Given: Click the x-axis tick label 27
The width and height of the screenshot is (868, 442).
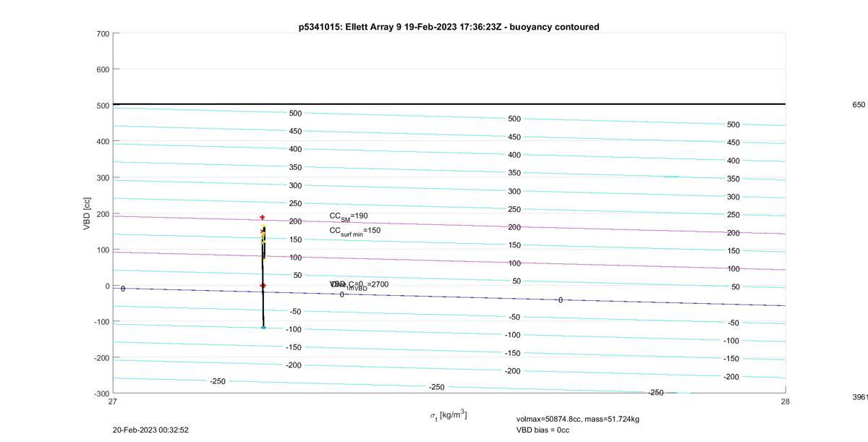Looking at the screenshot, I should click(x=113, y=401).
